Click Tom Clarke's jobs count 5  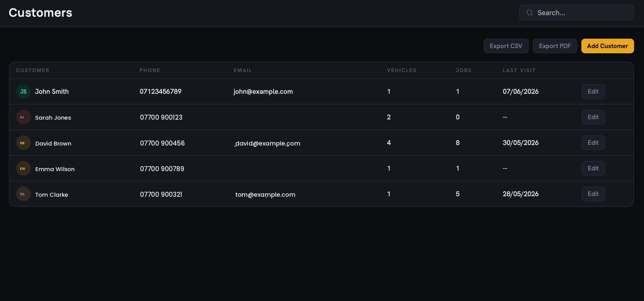[458, 194]
